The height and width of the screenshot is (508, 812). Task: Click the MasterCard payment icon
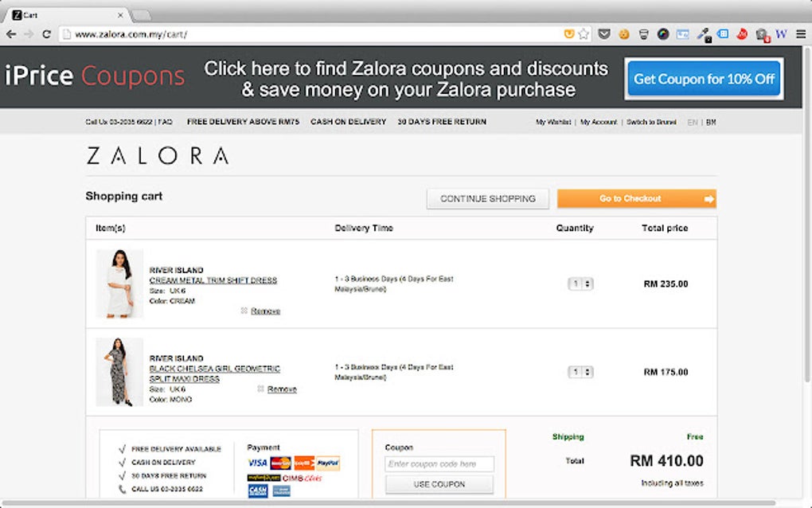pos(281,463)
